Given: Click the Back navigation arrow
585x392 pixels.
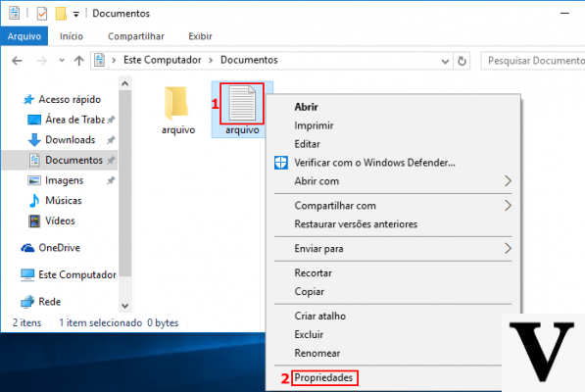Looking at the screenshot, I should tap(17, 61).
